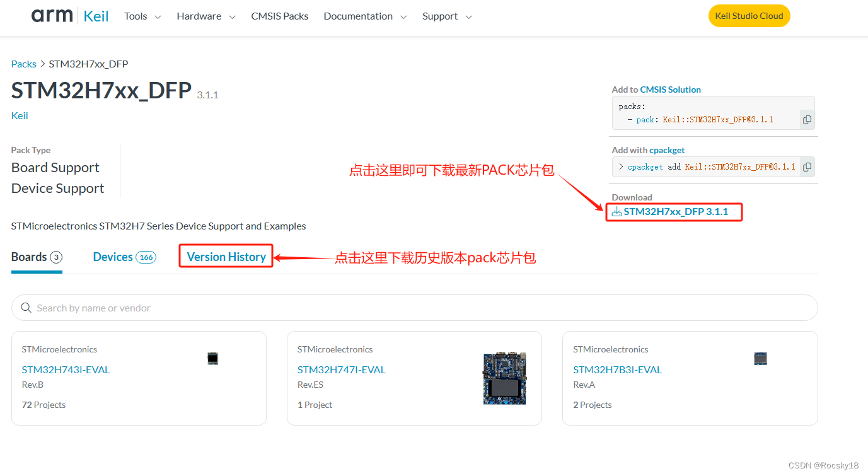Image resolution: width=868 pixels, height=476 pixels.
Task: Open the Keil vendor link
Action: click(19, 115)
